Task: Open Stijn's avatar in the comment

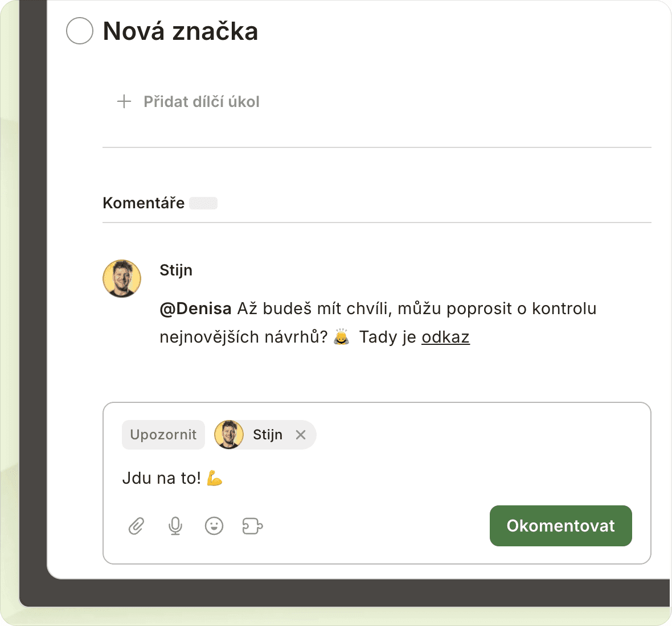Action: pyautogui.click(x=122, y=279)
